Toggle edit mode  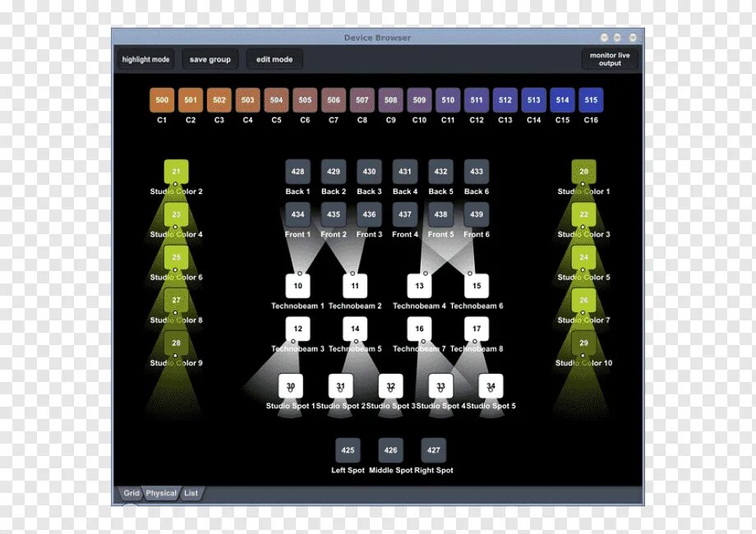(x=274, y=59)
